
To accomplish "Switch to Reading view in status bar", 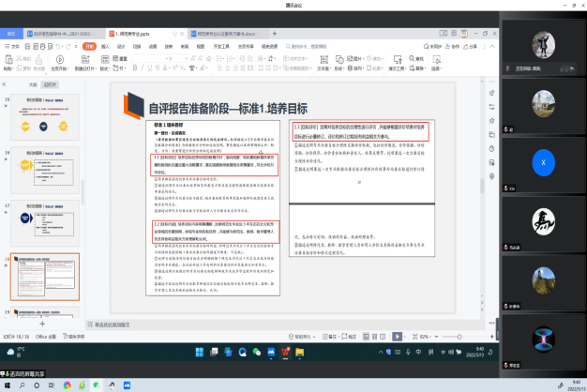I will [383, 337].
